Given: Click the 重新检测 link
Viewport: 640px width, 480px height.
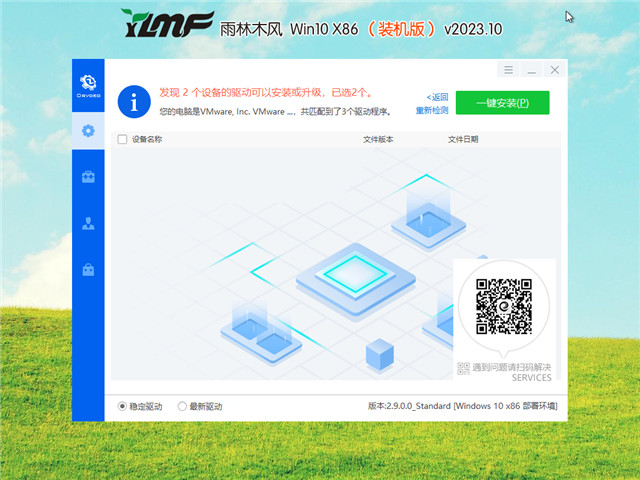Looking at the screenshot, I should [432, 110].
